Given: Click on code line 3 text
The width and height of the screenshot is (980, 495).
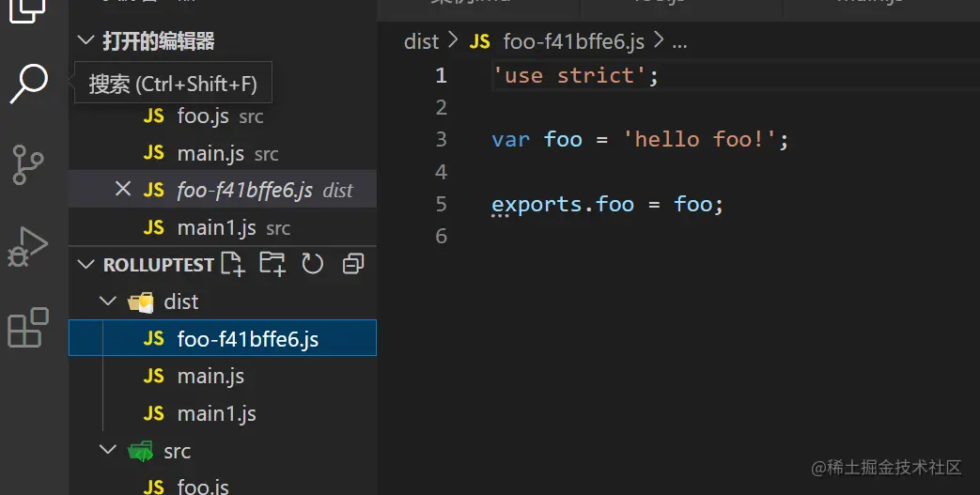Looking at the screenshot, I should [x=639, y=140].
